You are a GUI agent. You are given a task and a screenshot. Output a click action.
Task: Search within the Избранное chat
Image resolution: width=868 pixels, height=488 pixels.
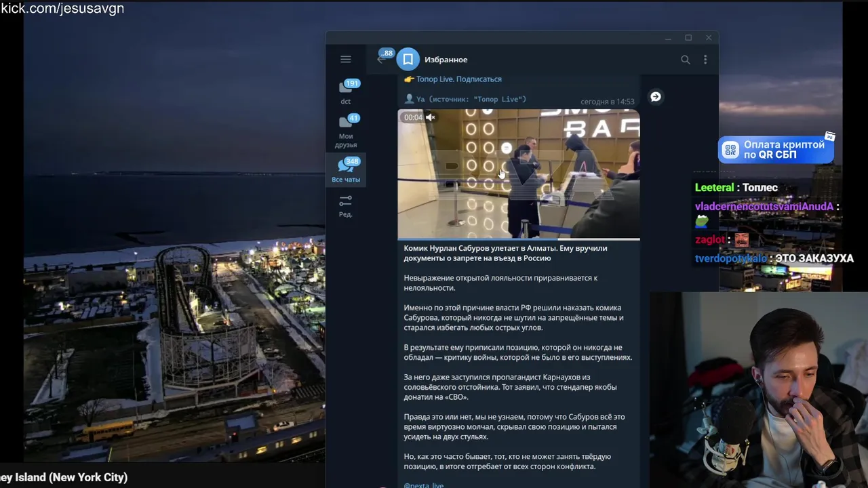pos(685,60)
